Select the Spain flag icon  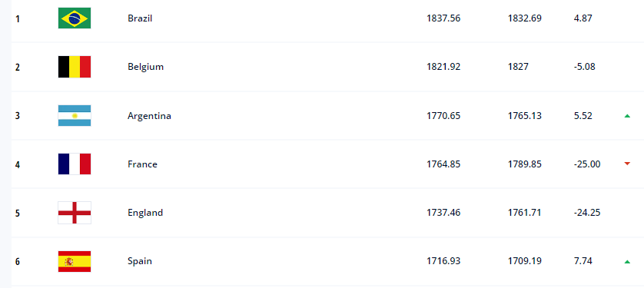[75, 261]
